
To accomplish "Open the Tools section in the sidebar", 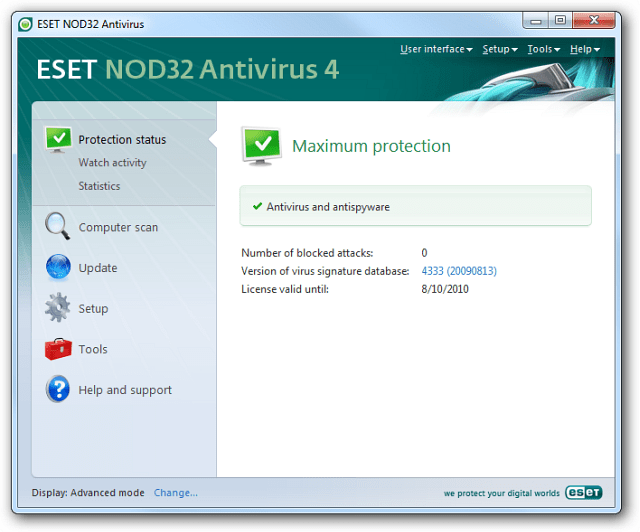I will (x=93, y=349).
